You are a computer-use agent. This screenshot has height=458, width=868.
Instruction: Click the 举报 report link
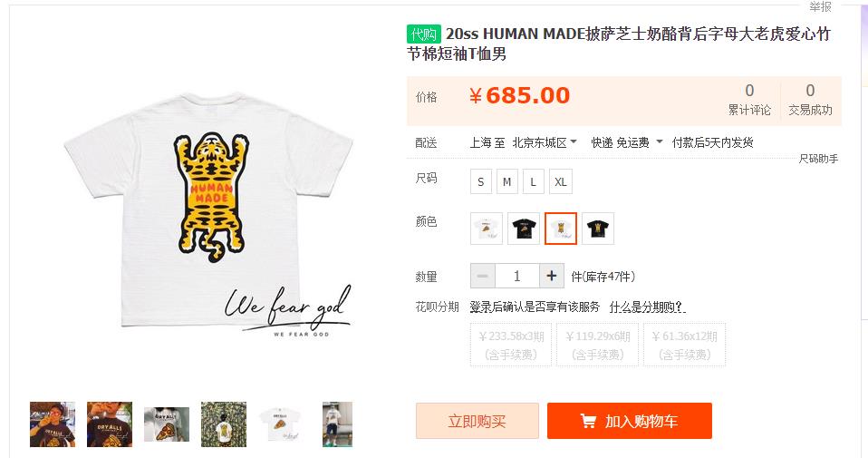coord(820,6)
